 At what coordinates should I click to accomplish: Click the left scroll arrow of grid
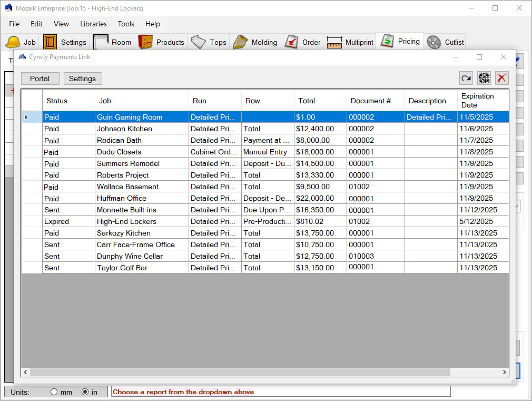pyautogui.click(x=25, y=373)
